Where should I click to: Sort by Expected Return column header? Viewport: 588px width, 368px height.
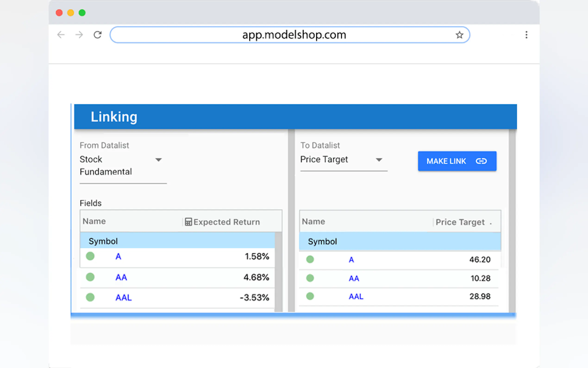(x=227, y=222)
